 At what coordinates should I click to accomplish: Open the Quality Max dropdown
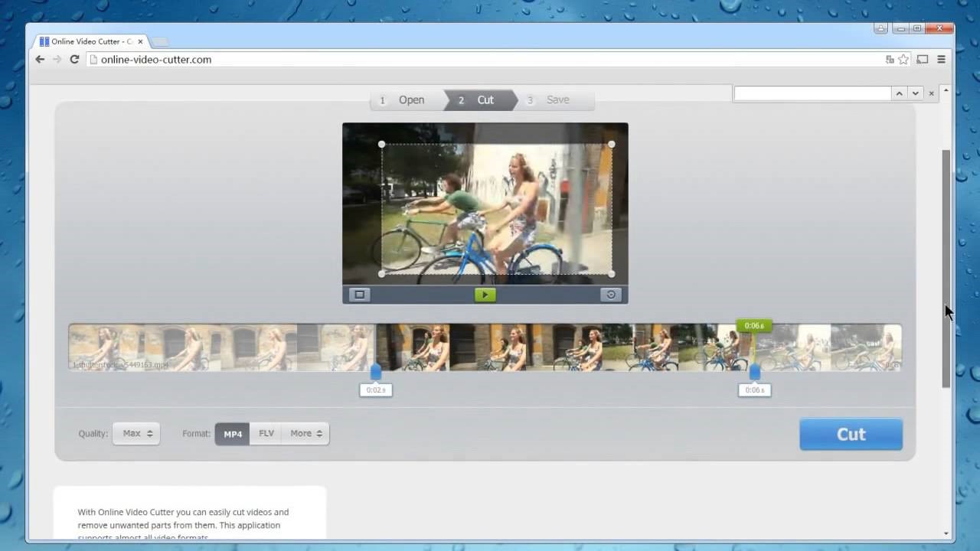136,433
